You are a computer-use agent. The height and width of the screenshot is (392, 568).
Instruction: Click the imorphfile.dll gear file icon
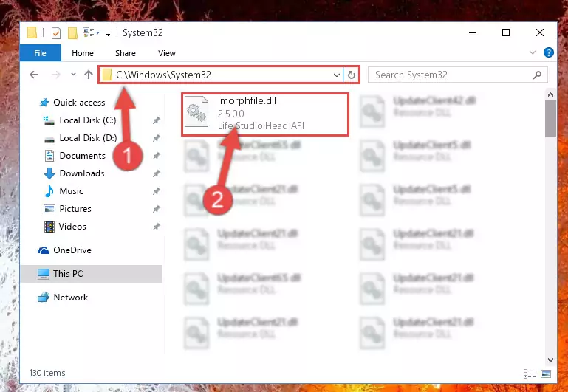coord(196,112)
